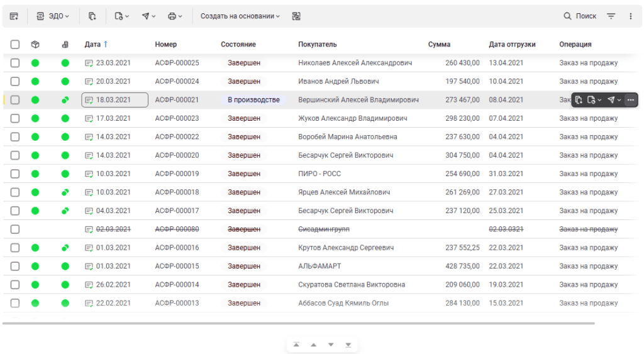Expand the ЭДО dropdown menu
This screenshot has width=644, height=354.
(x=53, y=16)
